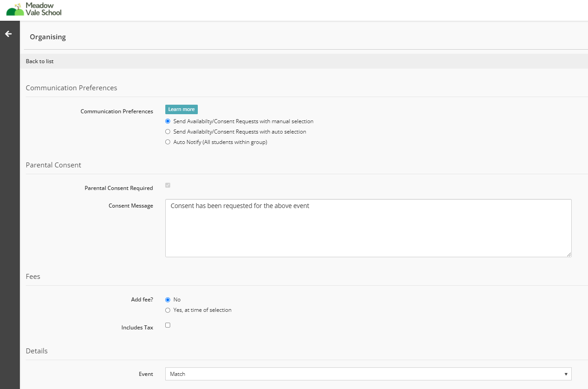588x389 pixels.
Task: Click the Communication Preferences section heading
Action: click(71, 88)
